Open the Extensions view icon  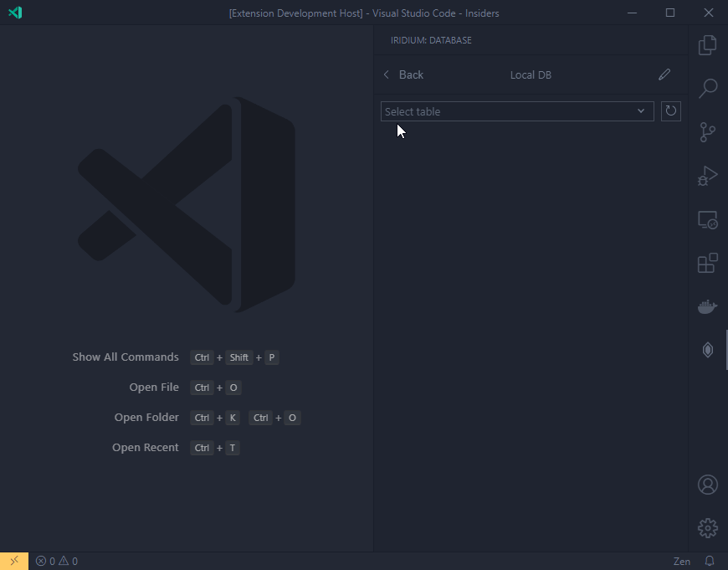tap(708, 263)
